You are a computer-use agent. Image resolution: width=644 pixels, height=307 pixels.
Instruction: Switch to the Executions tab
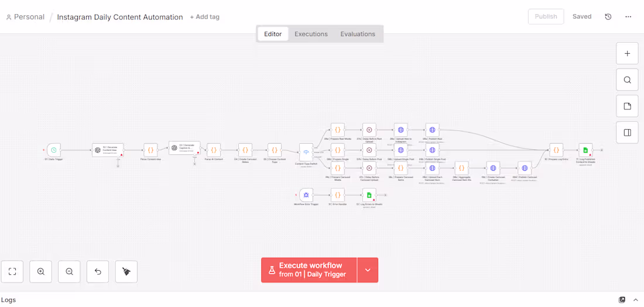[x=311, y=34]
